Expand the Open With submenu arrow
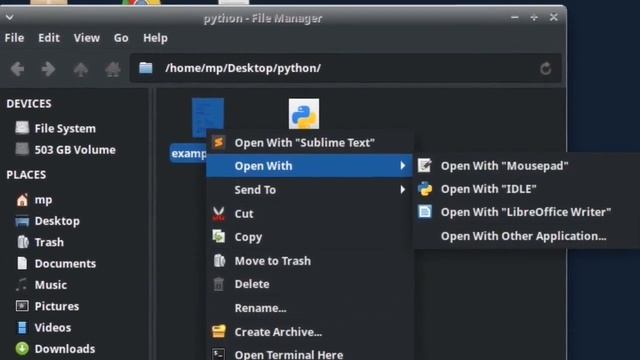The width and height of the screenshot is (640, 360). (402, 165)
